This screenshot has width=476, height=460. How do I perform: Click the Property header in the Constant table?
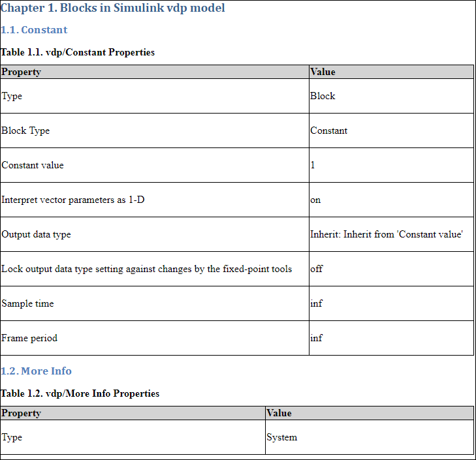[21, 72]
